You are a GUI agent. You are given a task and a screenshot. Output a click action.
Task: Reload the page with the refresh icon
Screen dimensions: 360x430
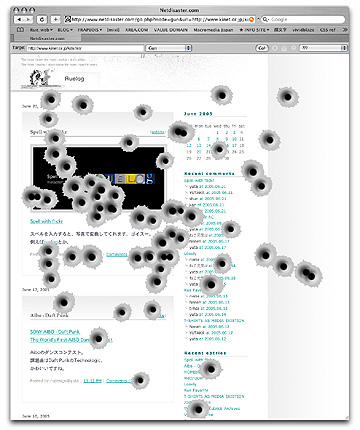(42, 20)
